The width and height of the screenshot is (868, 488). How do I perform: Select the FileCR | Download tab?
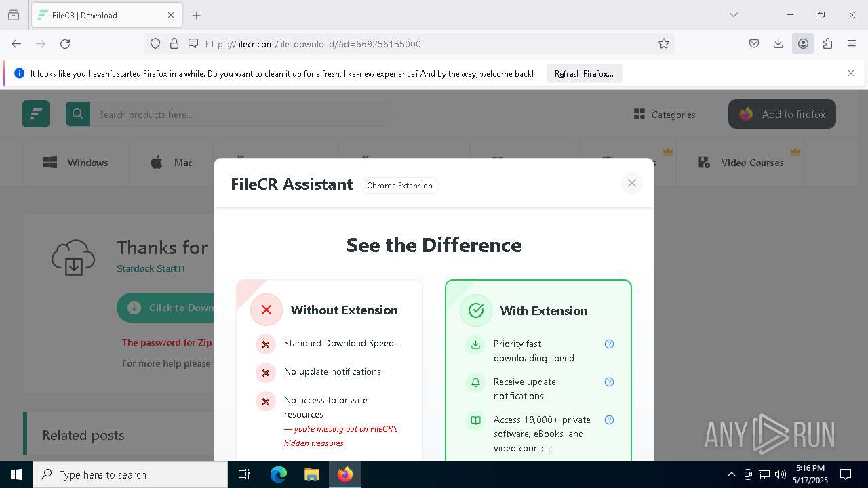coord(106,15)
